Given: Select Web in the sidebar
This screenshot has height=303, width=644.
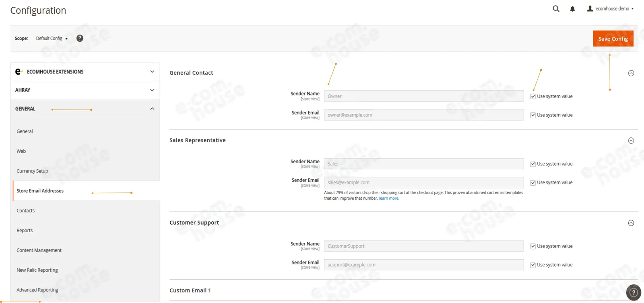Looking at the screenshot, I should [21, 151].
